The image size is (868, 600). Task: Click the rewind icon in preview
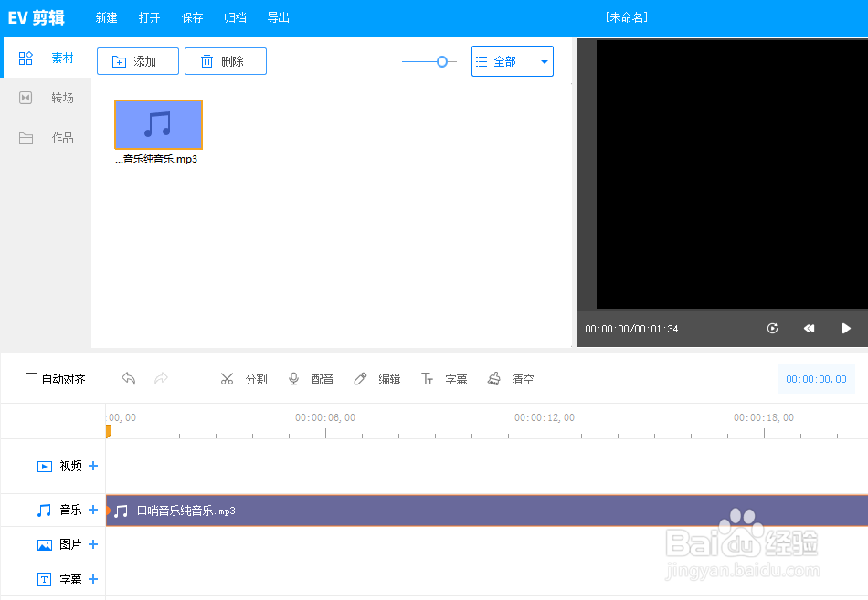click(809, 328)
